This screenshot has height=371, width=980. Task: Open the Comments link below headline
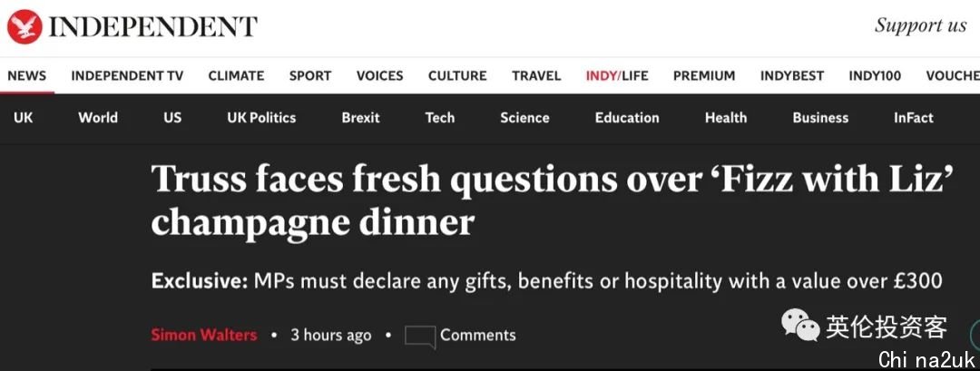[x=477, y=335]
